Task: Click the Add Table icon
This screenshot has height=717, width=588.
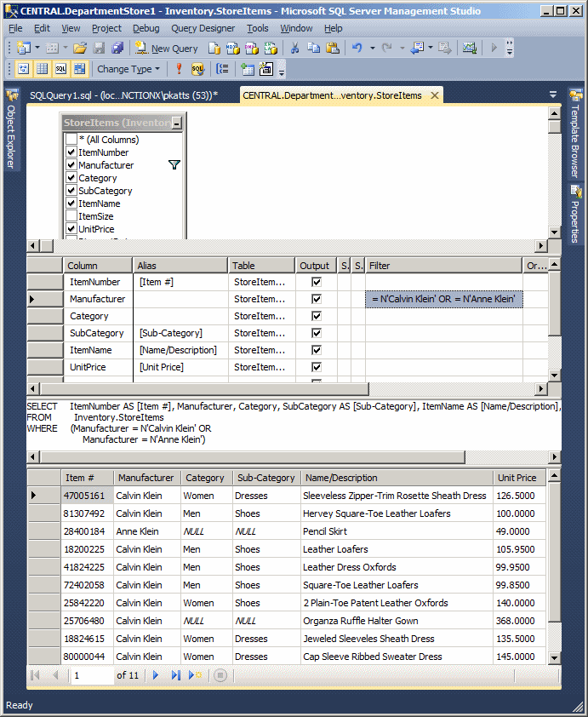Action: [247, 69]
